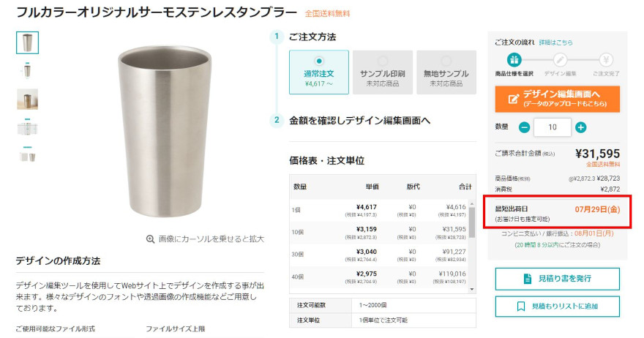Open the デザイン編集画面へ orange button
This screenshot has height=338, width=644.
(x=558, y=99)
